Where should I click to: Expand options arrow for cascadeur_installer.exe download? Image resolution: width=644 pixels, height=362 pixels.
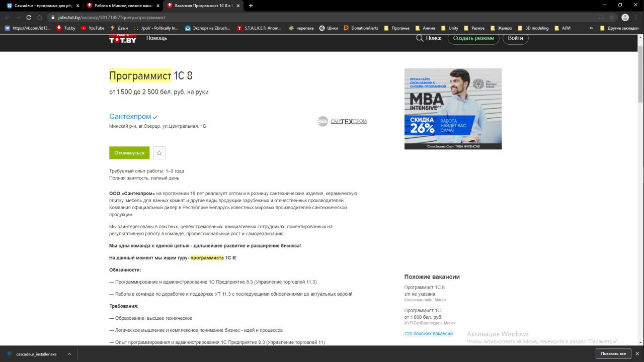click(69, 354)
